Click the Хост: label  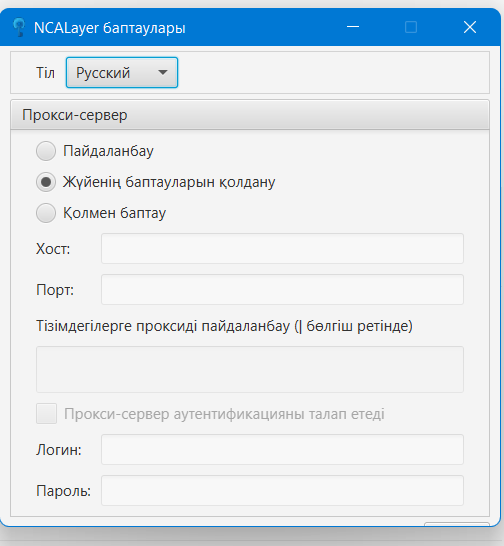[x=53, y=249]
